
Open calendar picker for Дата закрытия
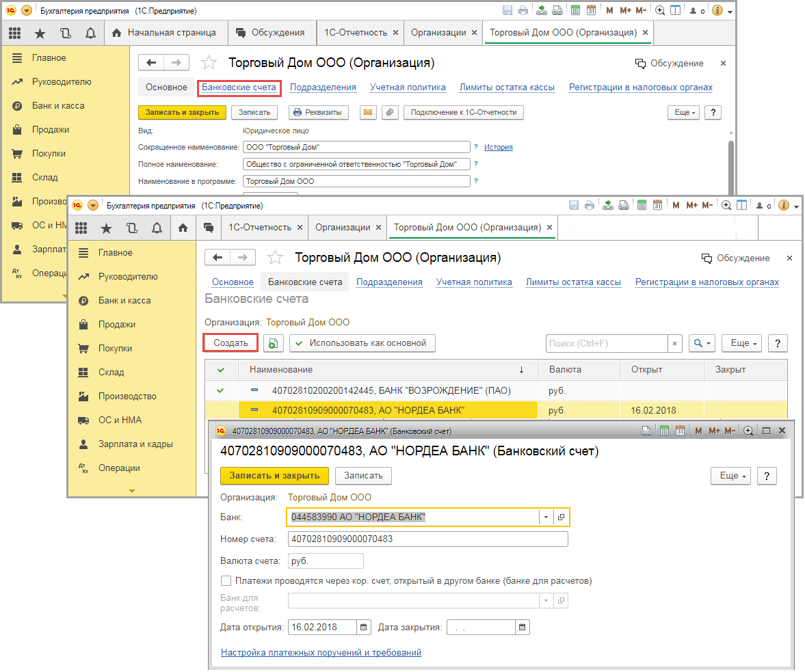point(523,628)
